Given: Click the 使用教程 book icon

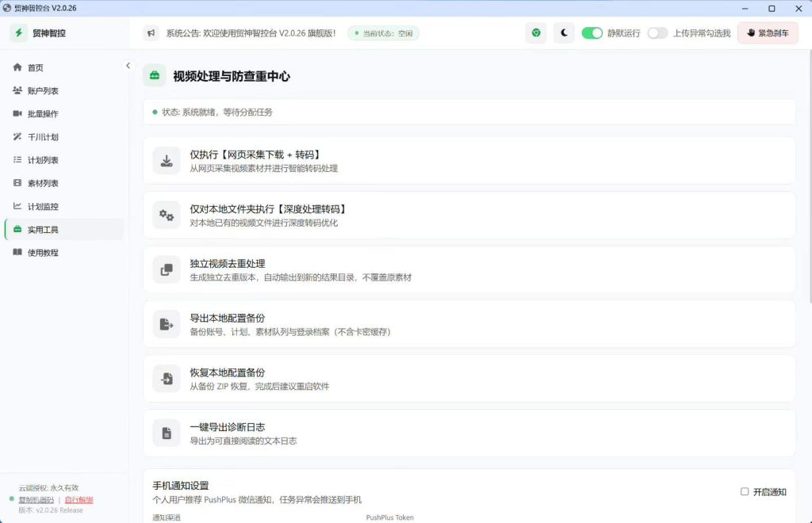Looking at the screenshot, I should pos(17,253).
